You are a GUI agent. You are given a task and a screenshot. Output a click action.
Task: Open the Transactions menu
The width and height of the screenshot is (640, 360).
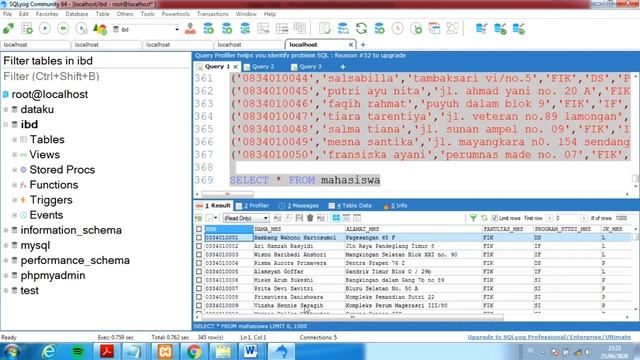(x=213, y=14)
